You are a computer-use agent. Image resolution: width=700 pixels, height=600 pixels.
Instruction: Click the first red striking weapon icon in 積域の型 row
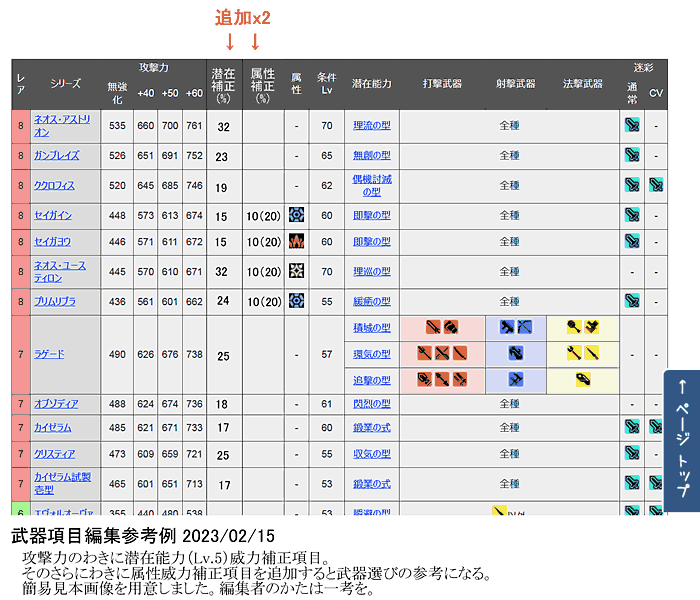point(434,327)
